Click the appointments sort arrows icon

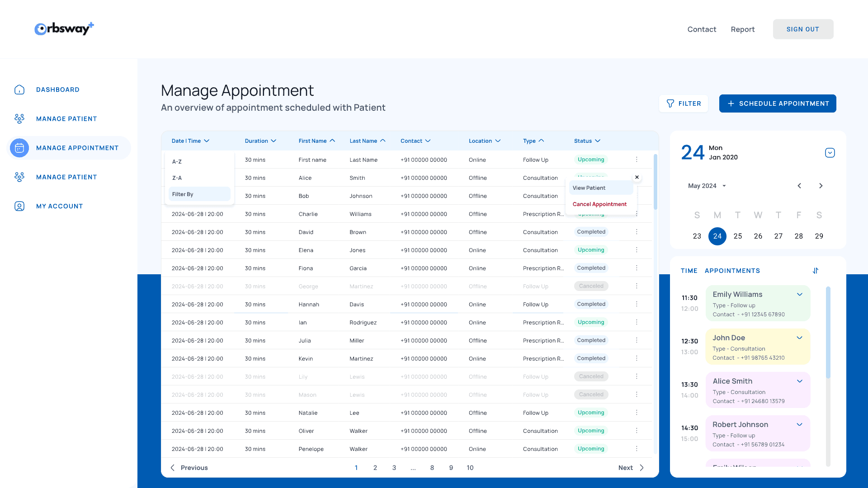816,271
